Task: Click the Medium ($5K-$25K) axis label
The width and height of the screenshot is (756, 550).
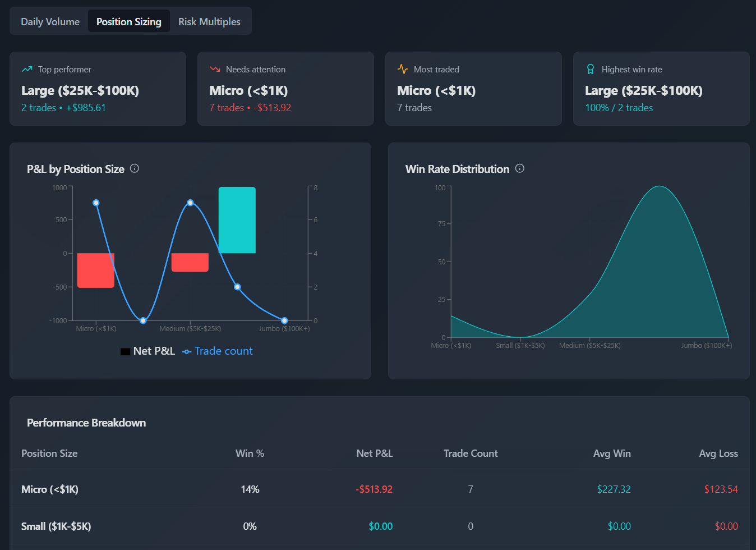Action: 190,328
